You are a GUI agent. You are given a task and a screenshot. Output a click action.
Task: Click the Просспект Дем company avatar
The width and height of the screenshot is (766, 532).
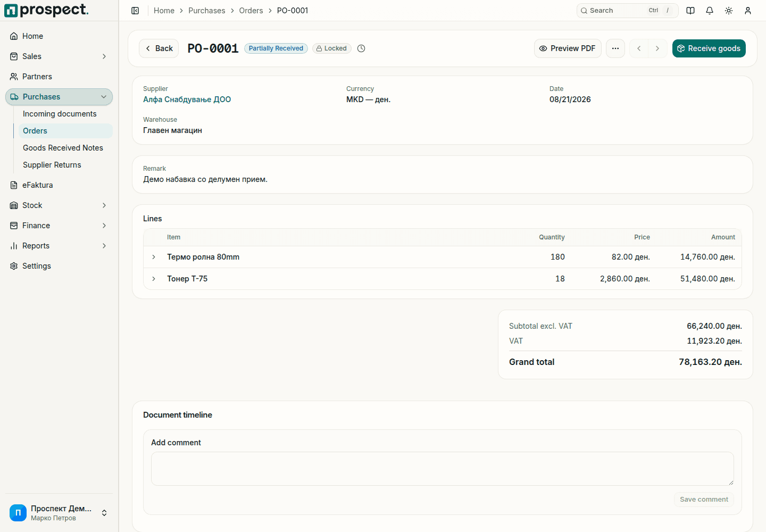click(x=18, y=513)
